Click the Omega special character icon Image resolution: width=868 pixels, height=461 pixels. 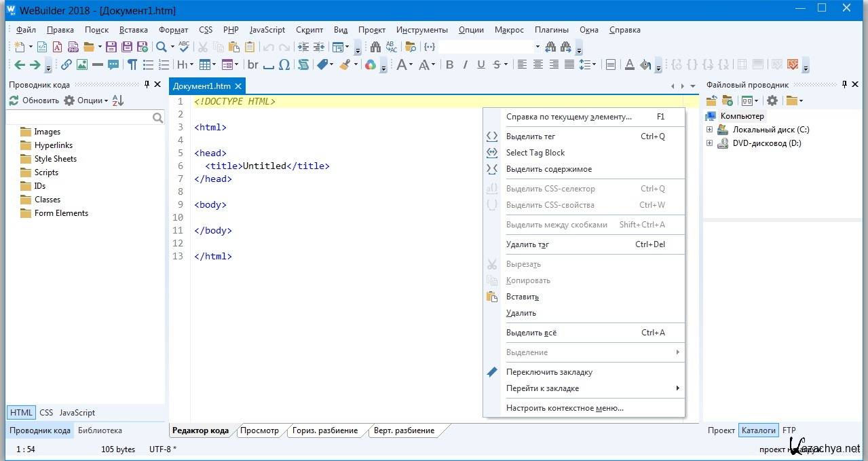coord(284,65)
